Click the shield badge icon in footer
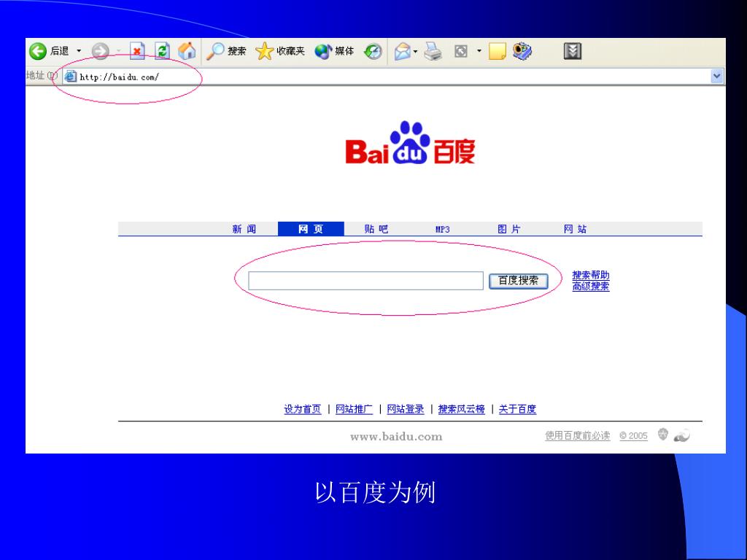 (662, 435)
